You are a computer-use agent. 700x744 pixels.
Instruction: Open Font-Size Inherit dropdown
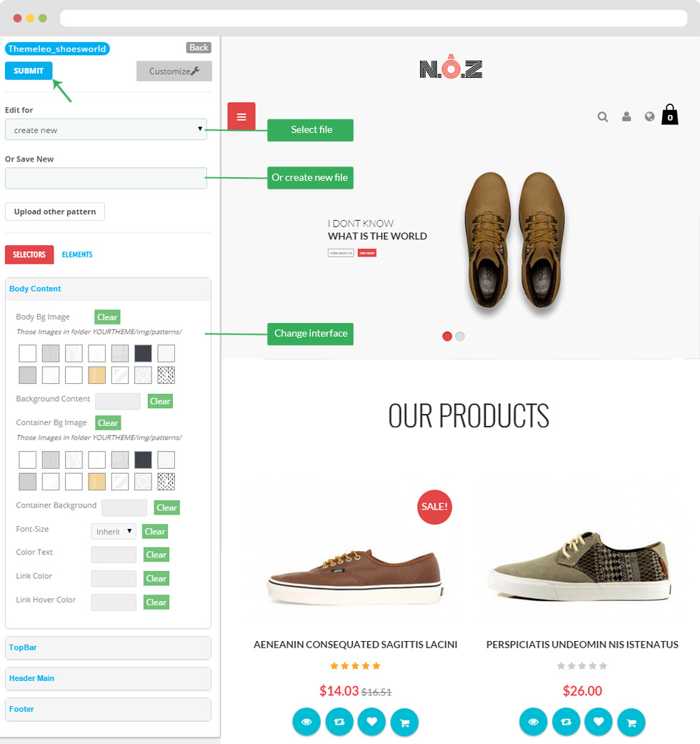pyautogui.click(x=114, y=532)
